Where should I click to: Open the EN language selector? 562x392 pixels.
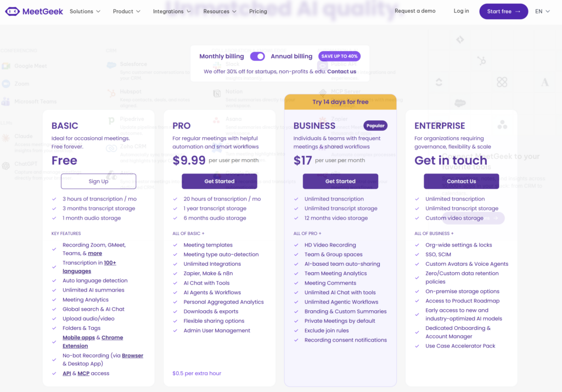542,12
